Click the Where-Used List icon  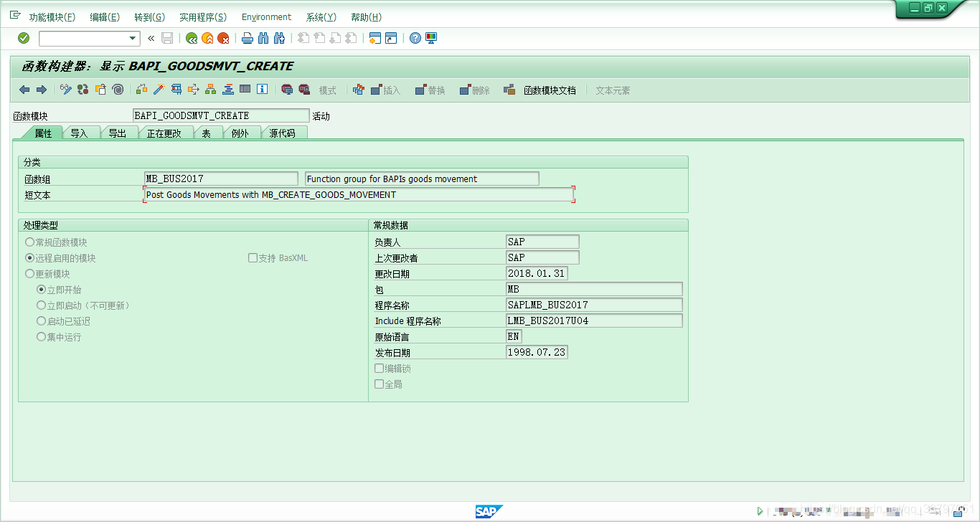(193, 90)
